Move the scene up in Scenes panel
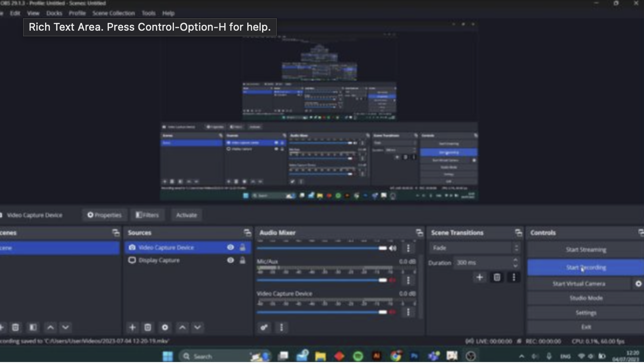This screenshot has height=363, width=644. tap(50, 328)
